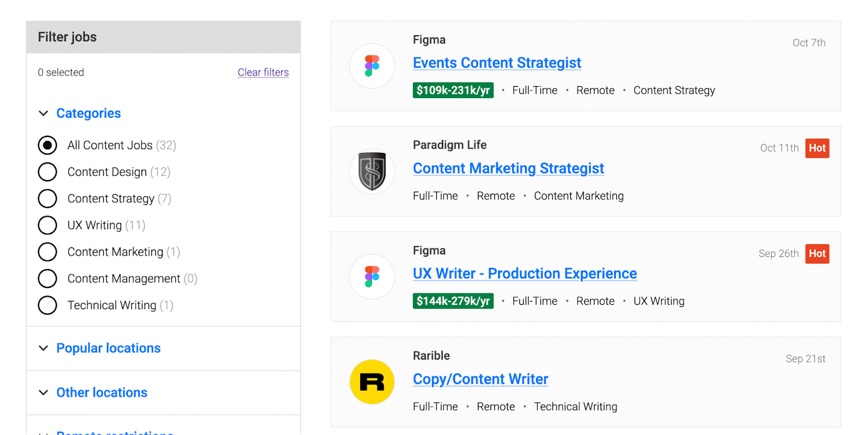Click the Hot badge on Content Marketing Strategist
The height and width of the screenshot is (435, 868).
[817, 148]
